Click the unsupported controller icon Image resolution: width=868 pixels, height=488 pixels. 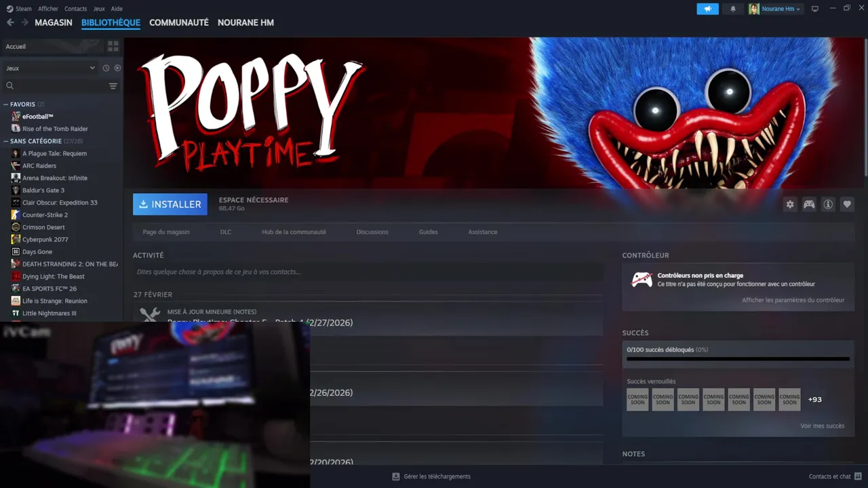click(642, 279)
